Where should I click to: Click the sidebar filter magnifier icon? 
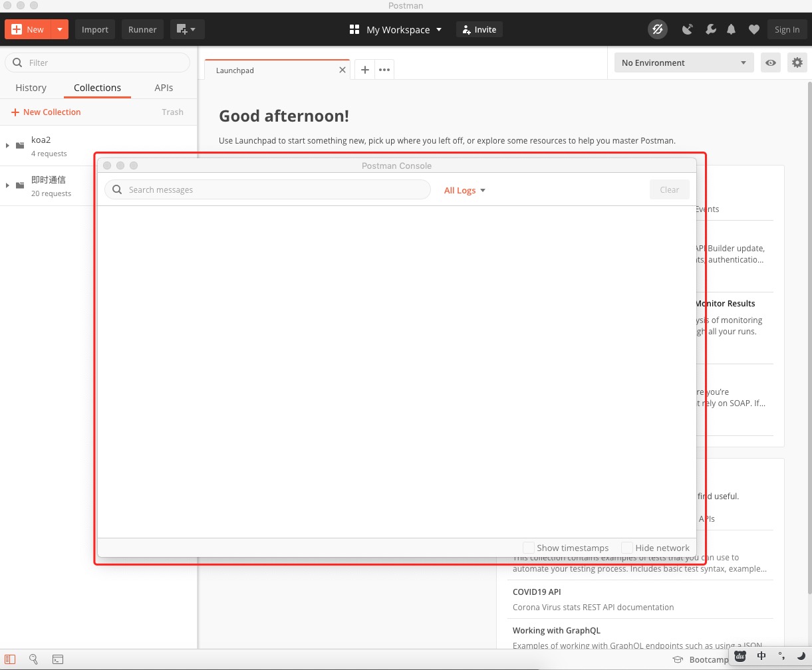(17, 62)
